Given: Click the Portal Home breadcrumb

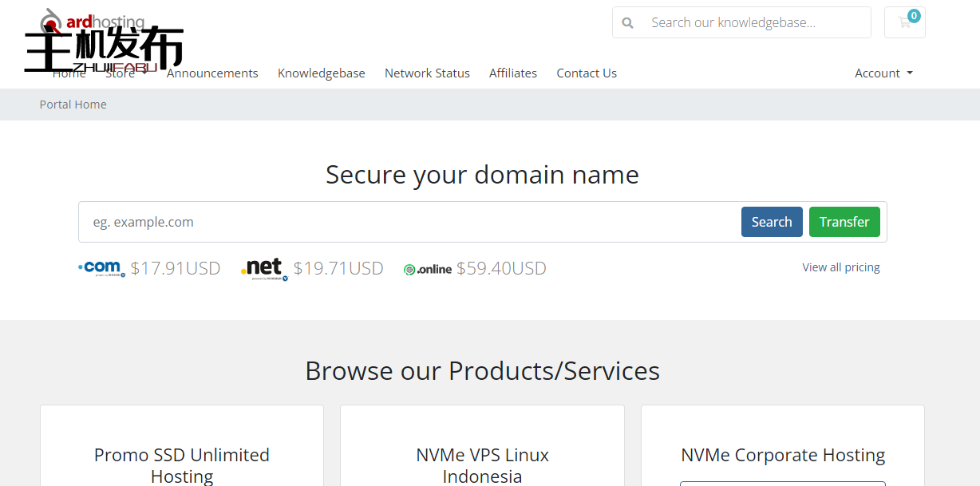Looking at the screenshot, I should tap(73, 104).
